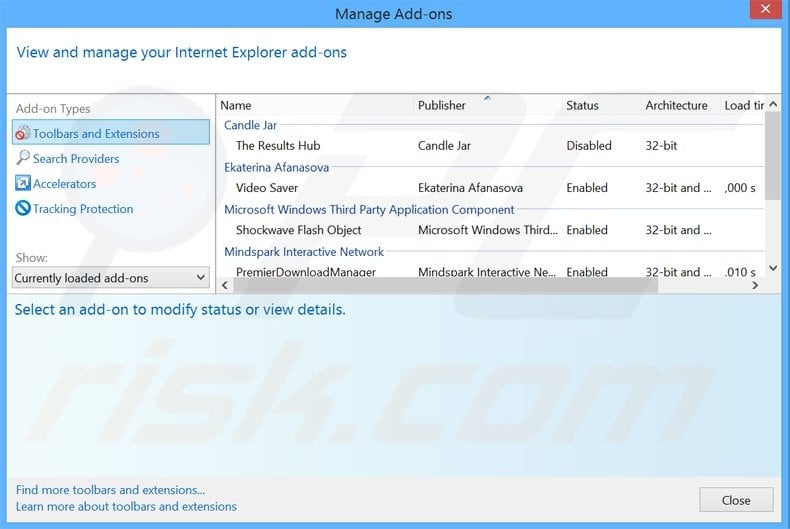The width and height of the screenshot is (790, 529).
Task: Sort list by Publisher column header
Action: click(x=488, y=105)
